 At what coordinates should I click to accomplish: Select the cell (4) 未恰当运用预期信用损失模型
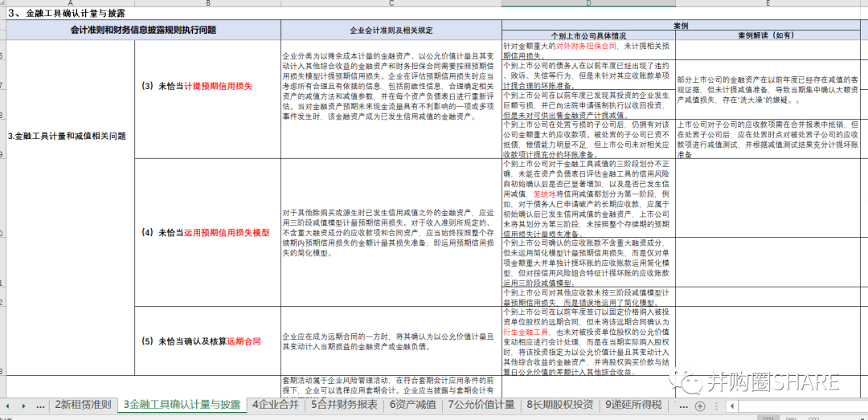(207, 232)
